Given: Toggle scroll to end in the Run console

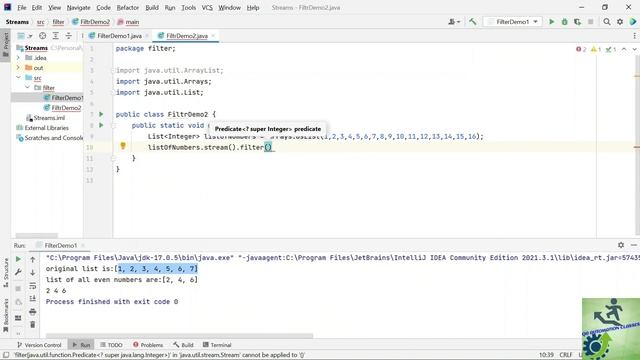Looking at the screenshot, I should coord(33,299).
